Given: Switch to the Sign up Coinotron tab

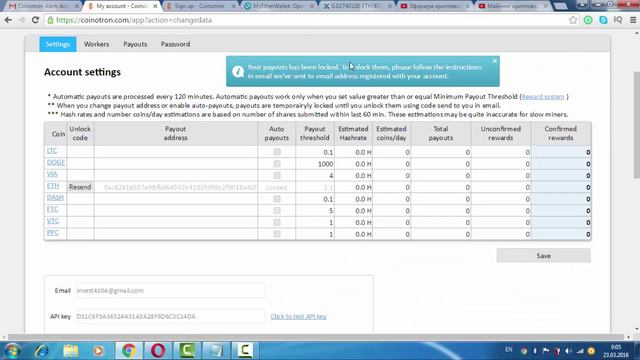Looking at the screenshot, I should click(x=201, y=6).
